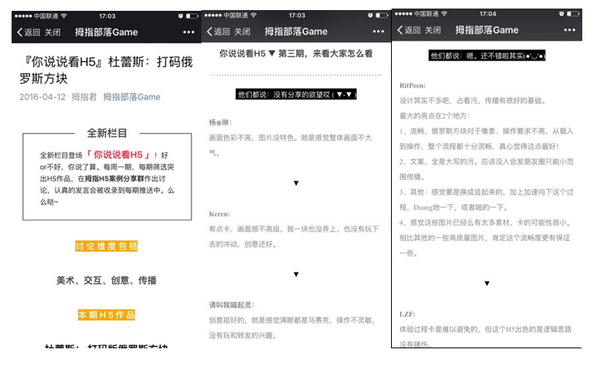
Task: Click the author name 拇指君
Action: [x=84, y=97]
